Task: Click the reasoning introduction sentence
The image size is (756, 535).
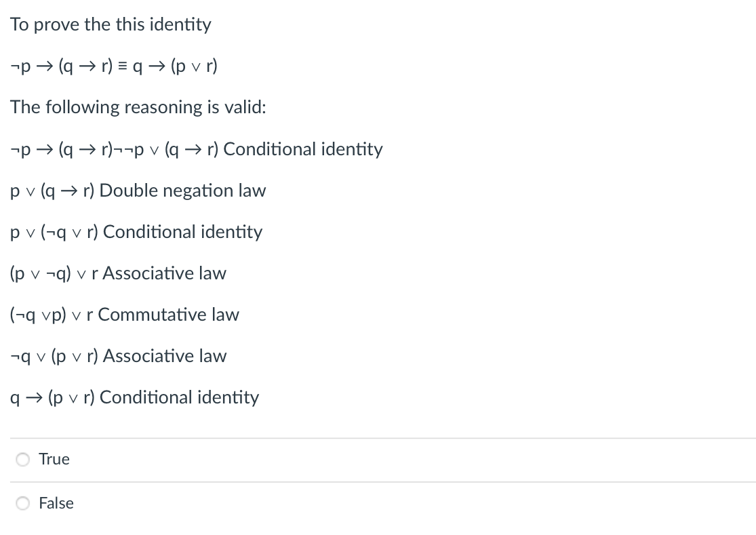Action: pyautogui.click(x=138, y=107)
